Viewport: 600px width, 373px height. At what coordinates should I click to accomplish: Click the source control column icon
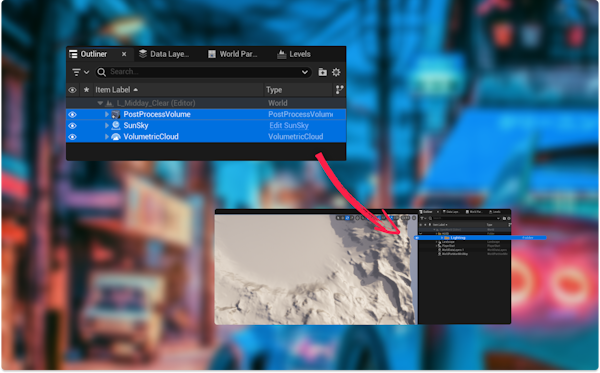tap(339, 90)
